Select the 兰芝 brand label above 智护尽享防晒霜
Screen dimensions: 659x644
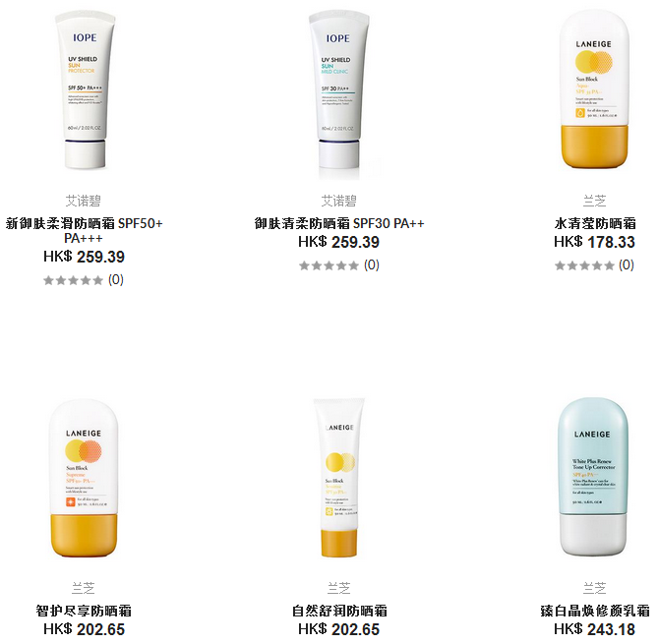pyautogui.click(x=84, y=588)
